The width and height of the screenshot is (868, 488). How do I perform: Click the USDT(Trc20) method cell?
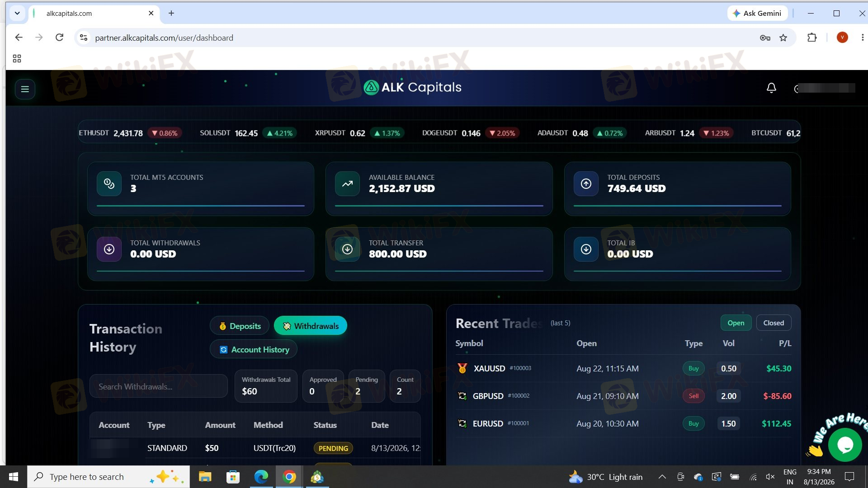274,448
